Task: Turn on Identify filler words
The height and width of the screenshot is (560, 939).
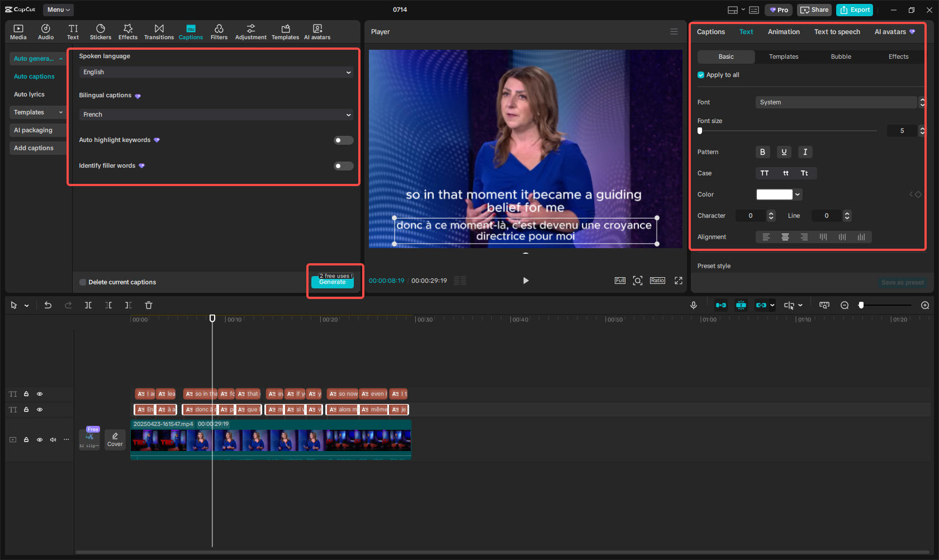Action: 343,166
